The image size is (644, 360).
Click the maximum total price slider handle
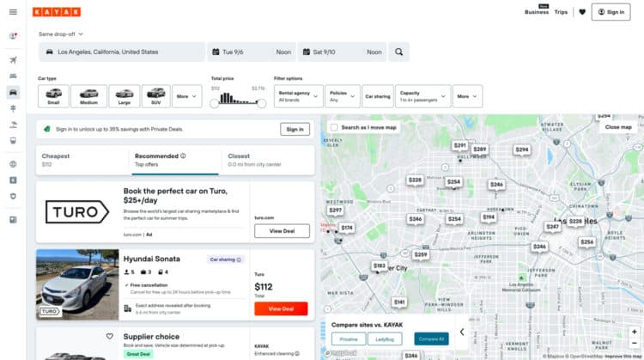[x=262, y=104]
